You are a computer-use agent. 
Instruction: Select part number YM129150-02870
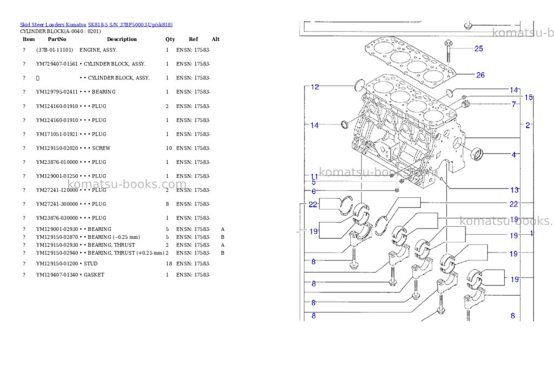57,237
